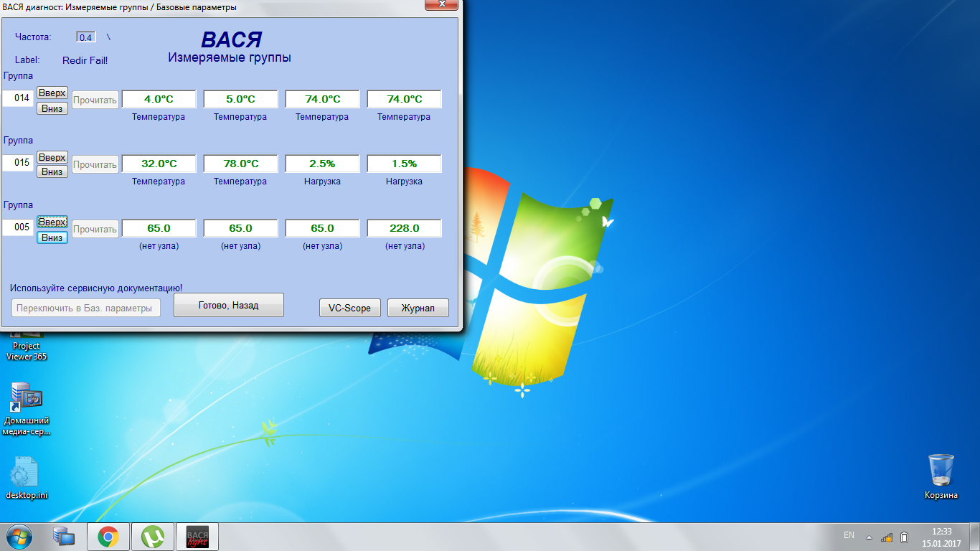Screen dimensions: 980x551
Task: Click the Готово, Назад button
Action: tap(228, 305)
